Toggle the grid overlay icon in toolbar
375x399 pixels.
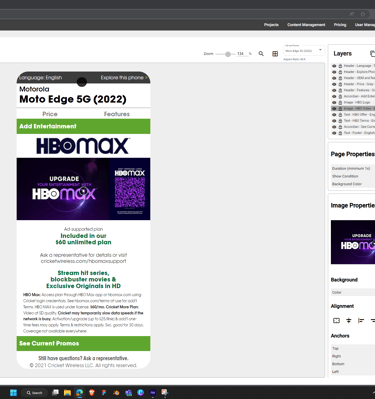[x=275, y=54]
